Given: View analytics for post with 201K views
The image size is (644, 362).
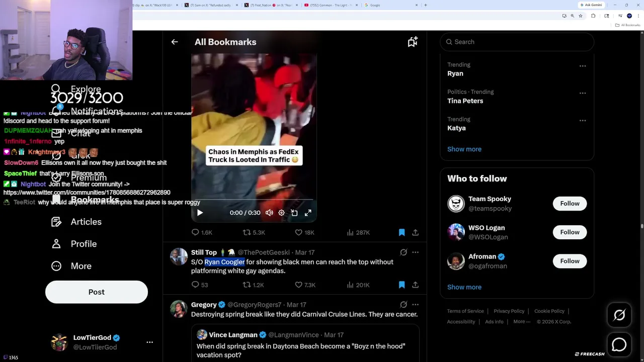Looking at the screenshot, I should click(x=358, y=285).
